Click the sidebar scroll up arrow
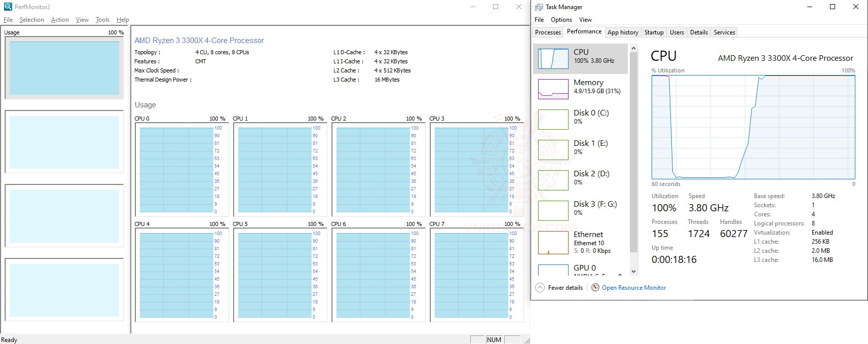The image size is (868, 344). (633, 48)
